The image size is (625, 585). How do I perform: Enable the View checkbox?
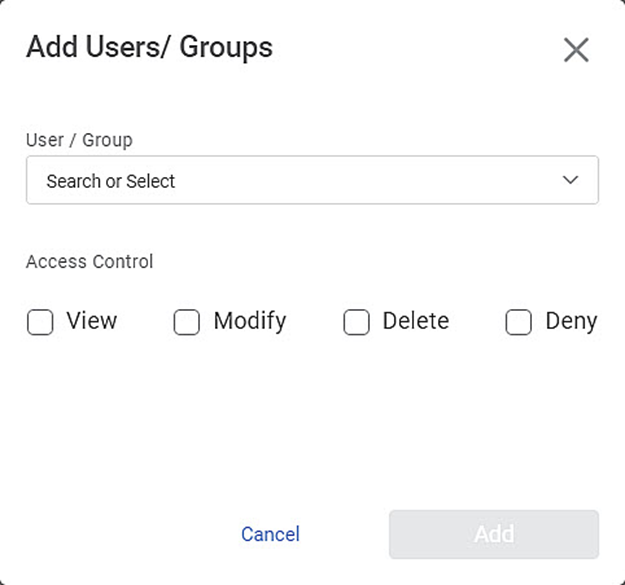40,322
